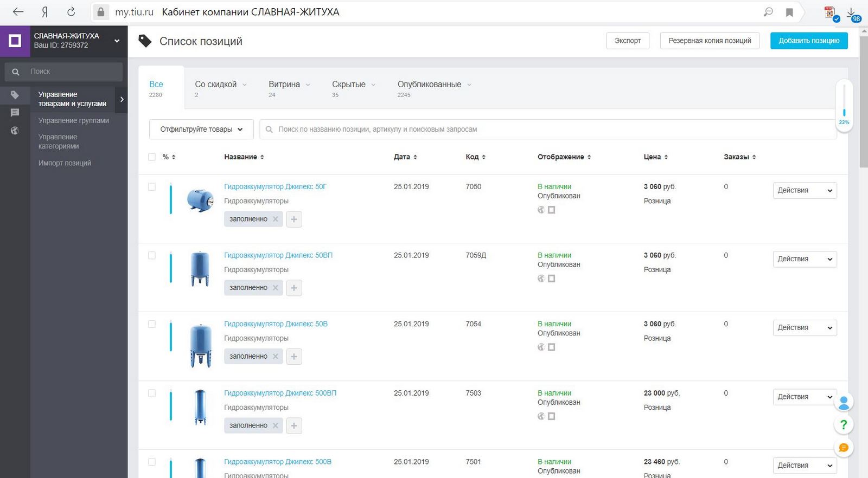Select checkbox for Гидроаккумулятор Джилекс 500ВП
The image size is (868, 478).
[x=152, y=393]
